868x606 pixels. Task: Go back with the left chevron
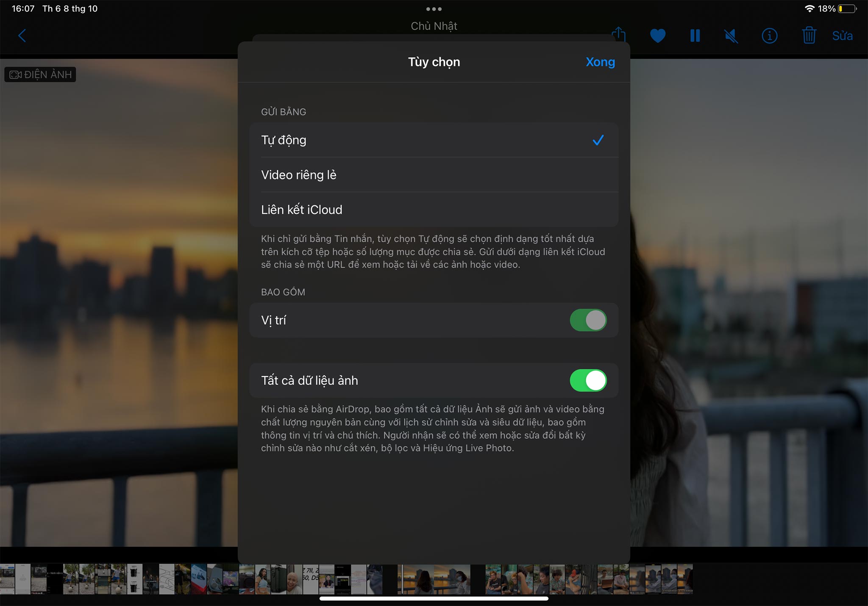[x=22, y=36]
